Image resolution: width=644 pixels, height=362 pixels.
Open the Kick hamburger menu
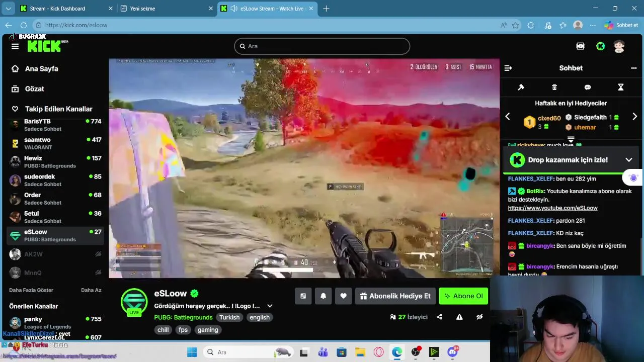coord(15,46)
